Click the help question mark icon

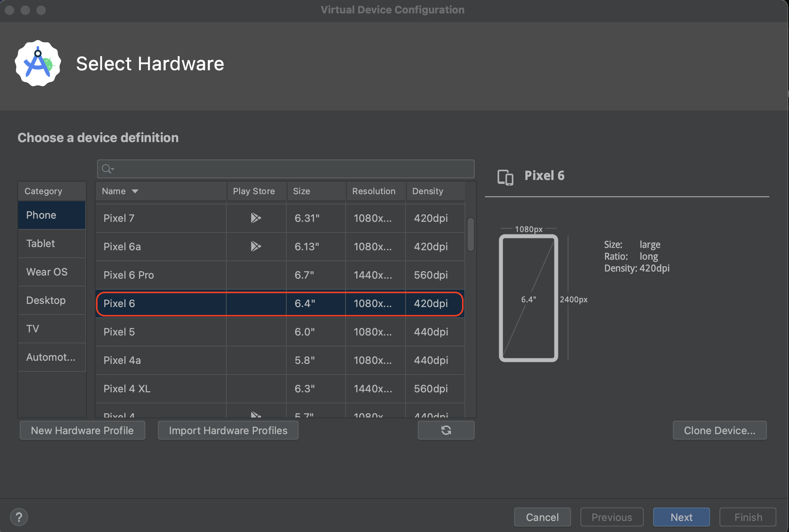[19, 517]
